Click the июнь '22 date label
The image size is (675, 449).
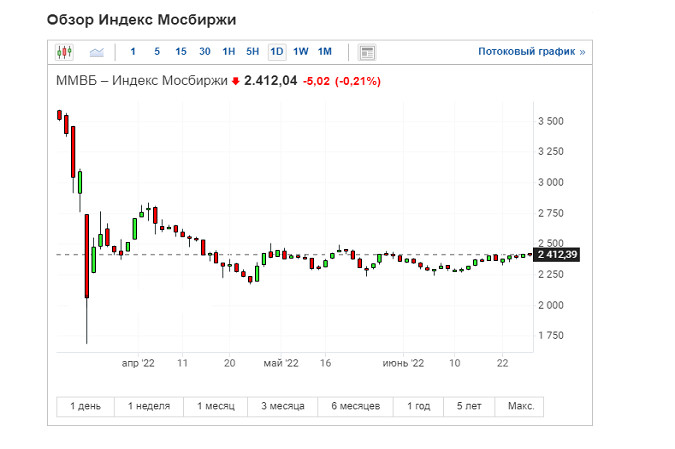click(403, 363)
